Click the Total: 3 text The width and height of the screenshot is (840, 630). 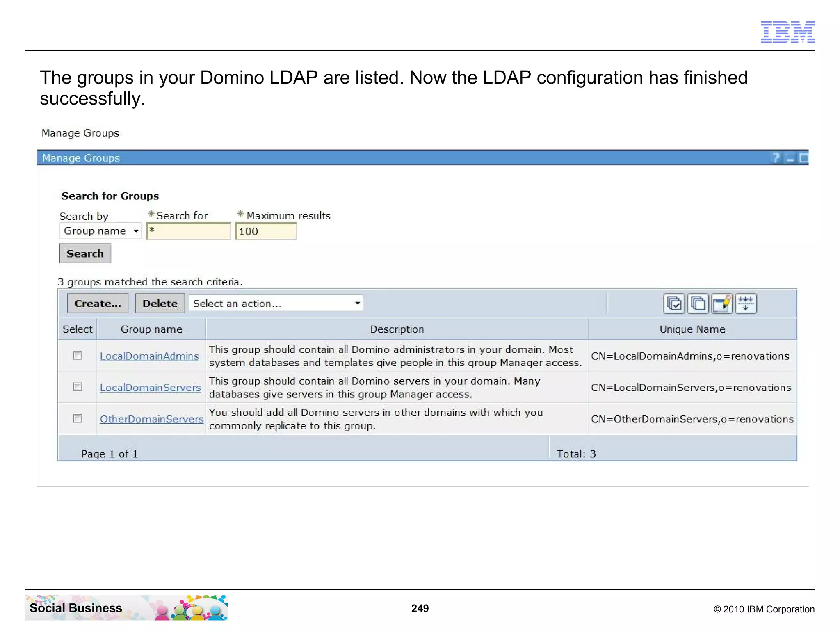576,454
